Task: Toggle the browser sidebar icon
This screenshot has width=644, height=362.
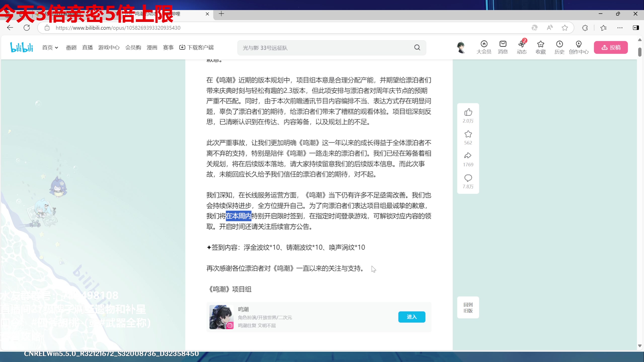Action: (x=636, y=28)
